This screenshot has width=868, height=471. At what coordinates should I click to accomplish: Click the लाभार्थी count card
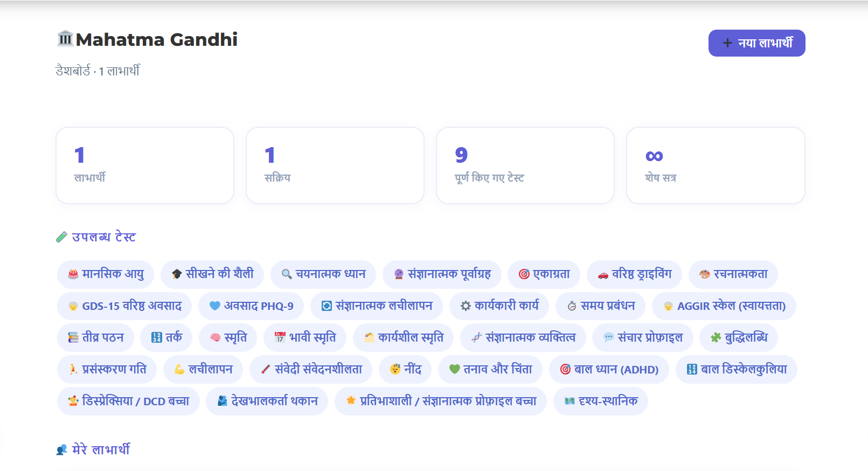pos(145,165)
